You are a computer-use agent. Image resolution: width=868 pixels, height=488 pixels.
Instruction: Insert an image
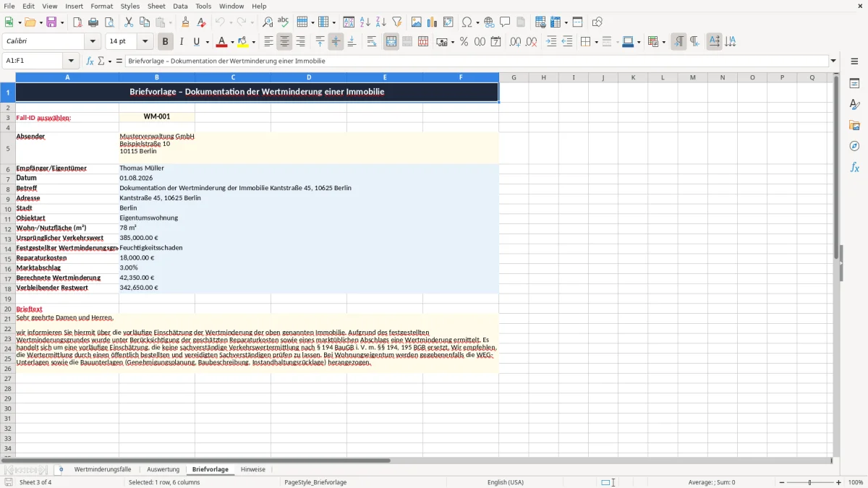pyautogui.click(x=417, y=22)
